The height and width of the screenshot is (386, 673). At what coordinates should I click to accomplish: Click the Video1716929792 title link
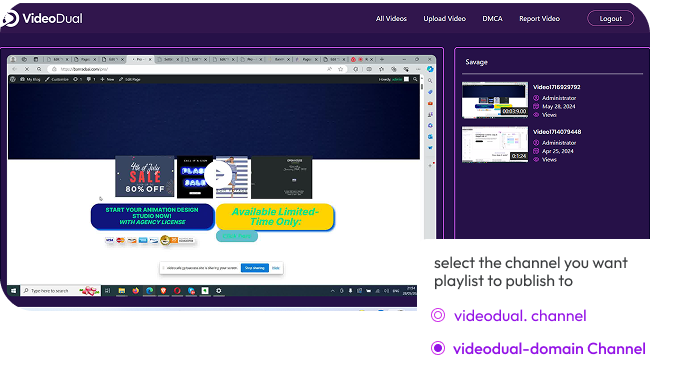(x=556, y=87)
